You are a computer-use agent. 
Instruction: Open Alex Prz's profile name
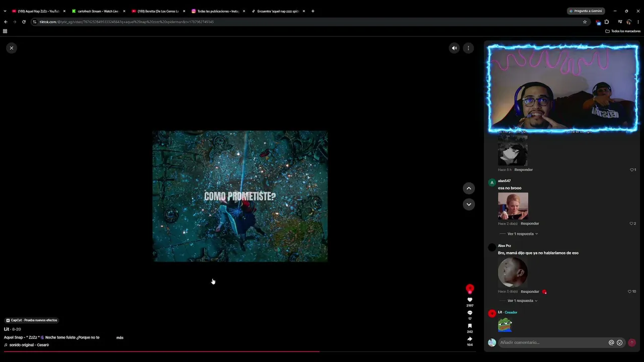pos(505,246)
